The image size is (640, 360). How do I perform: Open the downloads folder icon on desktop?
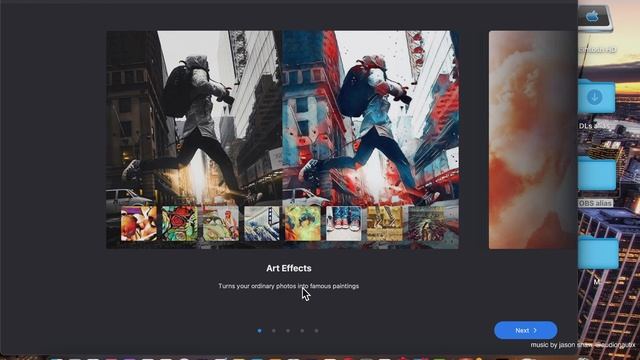(596, 96)
